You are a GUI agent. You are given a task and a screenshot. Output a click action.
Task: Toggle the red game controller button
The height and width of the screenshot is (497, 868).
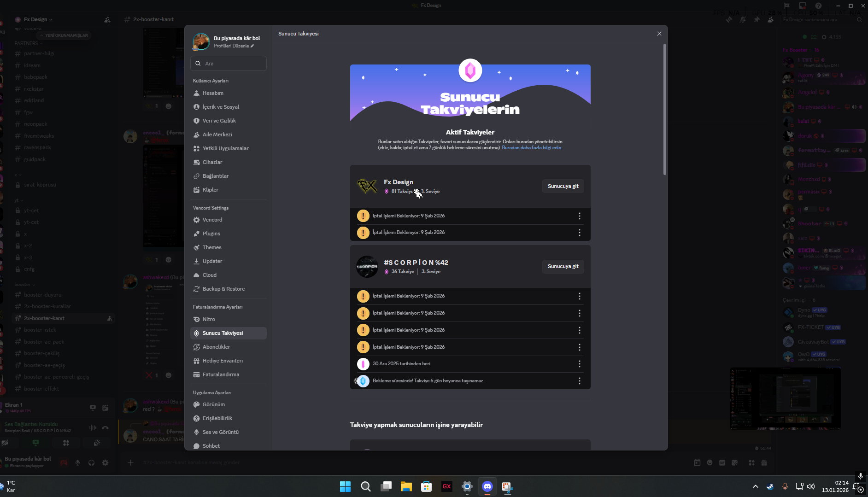click(x=64, y=462)
